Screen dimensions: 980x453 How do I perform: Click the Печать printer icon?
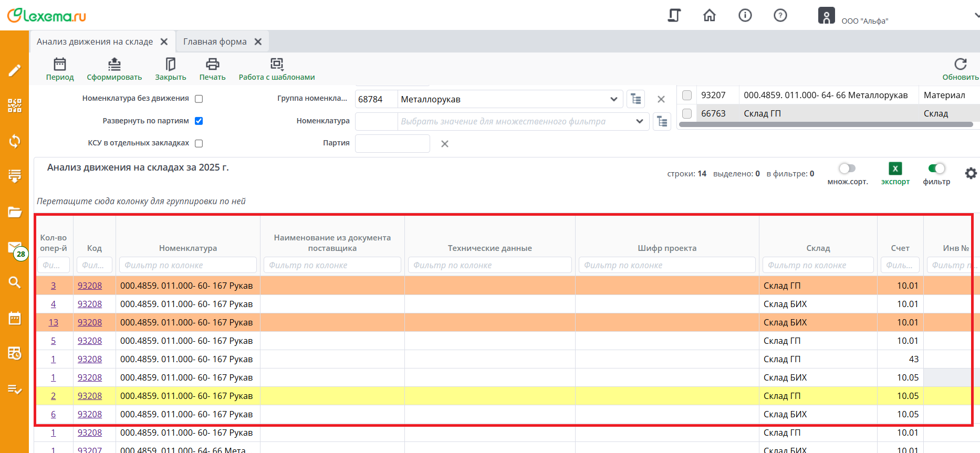click(212, 65)
